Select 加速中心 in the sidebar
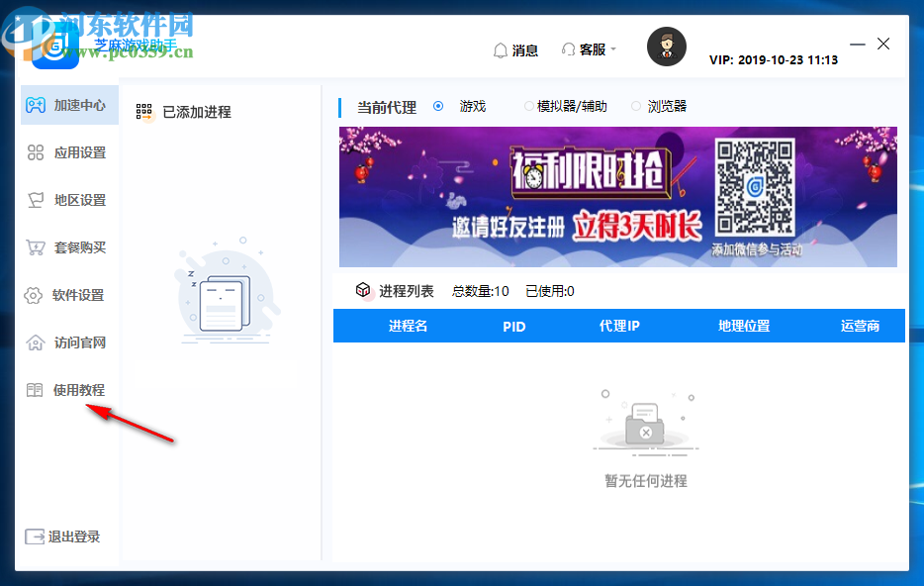 (66, 105)
